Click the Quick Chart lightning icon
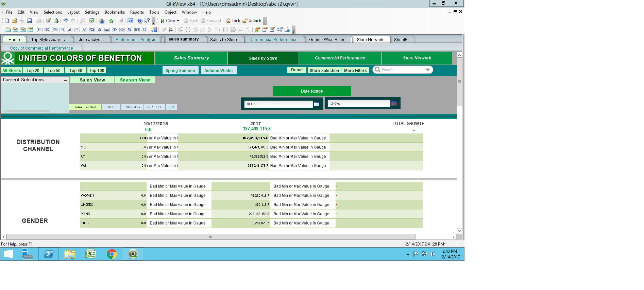Screen dimensions: 644x290 pos(102,21)
